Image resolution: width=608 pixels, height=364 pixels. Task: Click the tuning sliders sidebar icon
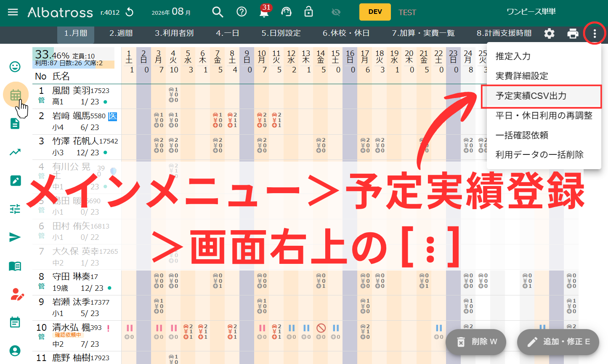pos(15,209)
